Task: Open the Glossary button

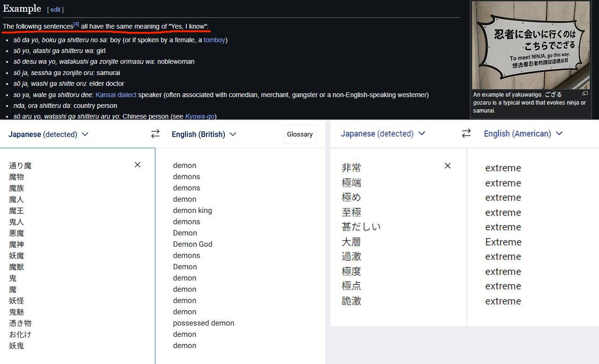Action: [300, 134]
